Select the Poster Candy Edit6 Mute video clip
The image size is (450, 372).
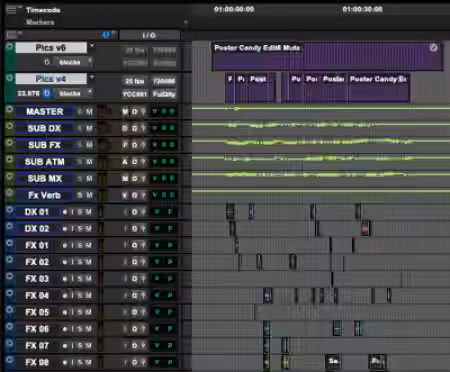click(x=327, y=56)
